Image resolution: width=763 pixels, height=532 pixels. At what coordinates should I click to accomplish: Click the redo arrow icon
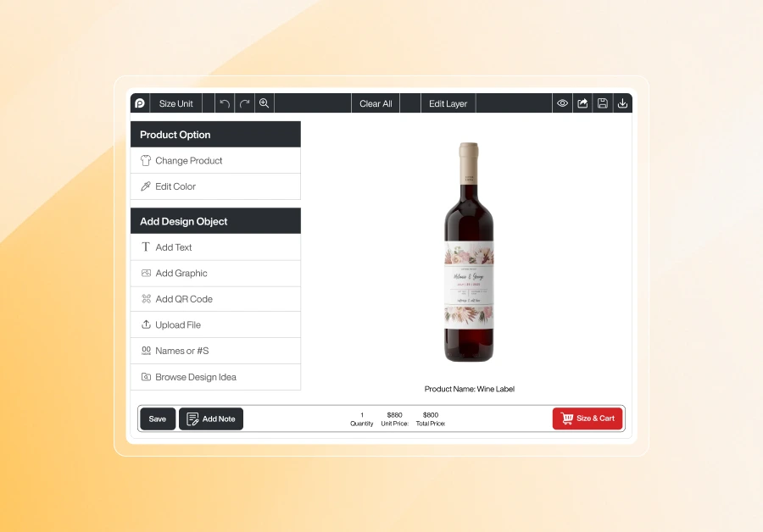point(244,103)
